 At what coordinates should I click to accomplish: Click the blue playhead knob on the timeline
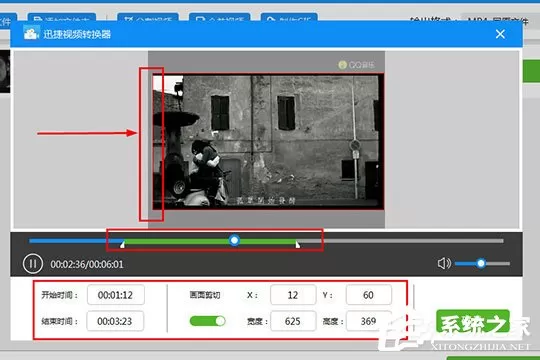pos(234,240)
